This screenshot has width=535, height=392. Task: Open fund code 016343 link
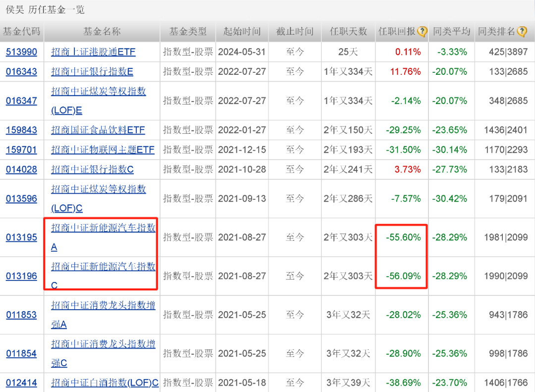pos(21,72)
